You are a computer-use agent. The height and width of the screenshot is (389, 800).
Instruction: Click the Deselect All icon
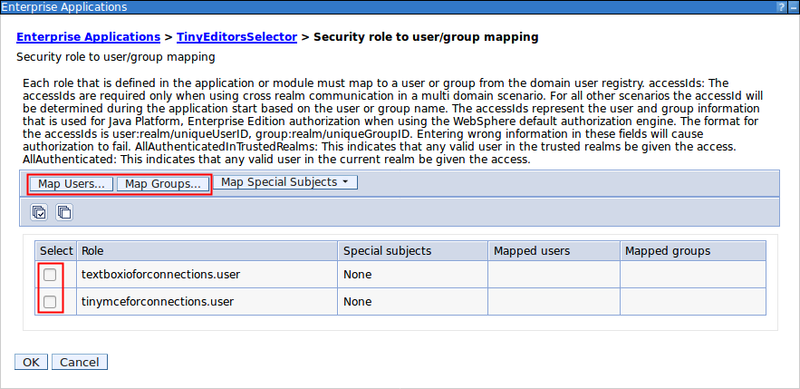[64, 212]
